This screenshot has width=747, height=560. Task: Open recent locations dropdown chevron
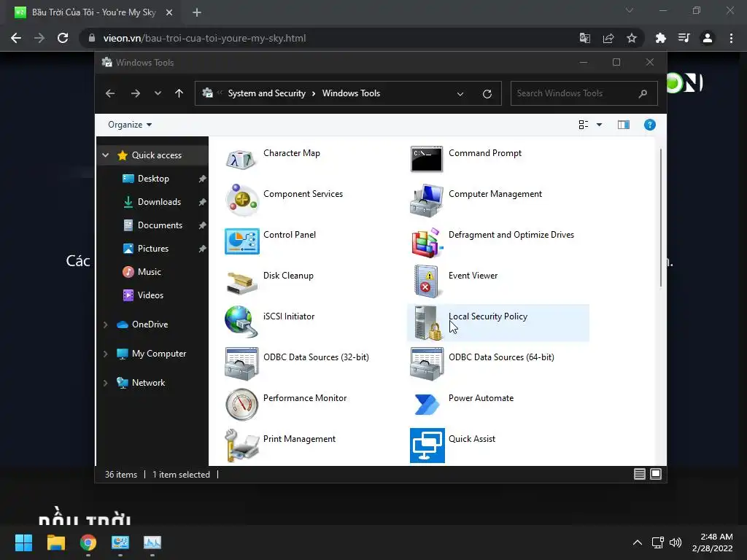click(x=158, y=93)
